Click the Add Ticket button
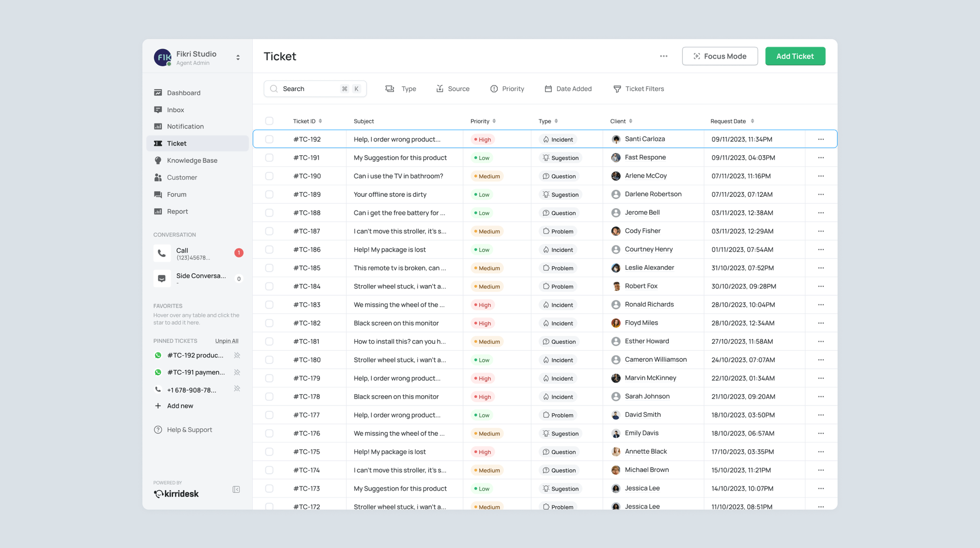Image resolution: width=980 pixels, height=548 pixels. [795, 56]
